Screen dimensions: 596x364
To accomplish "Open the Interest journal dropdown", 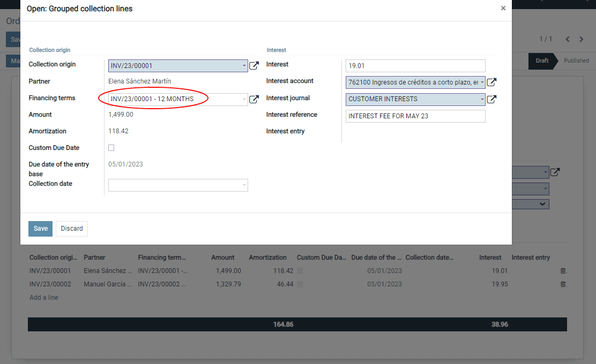I will pyautogui.click(x=481, y=100).
